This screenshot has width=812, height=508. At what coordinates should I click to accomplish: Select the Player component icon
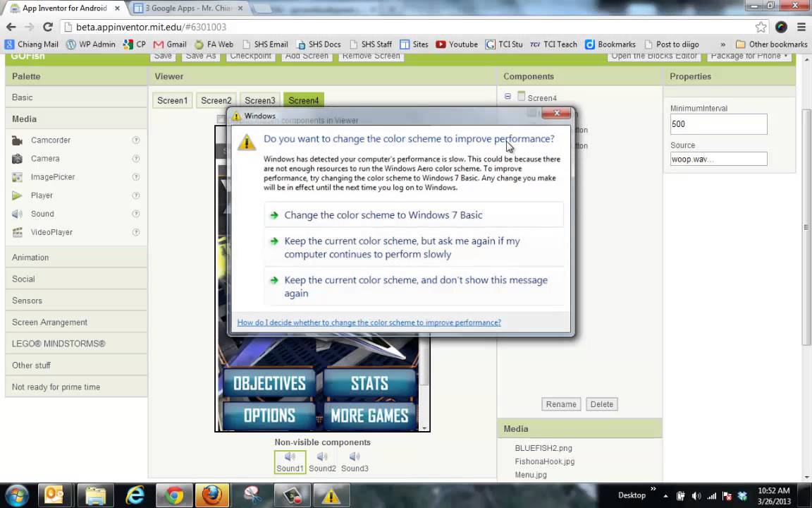17,195
